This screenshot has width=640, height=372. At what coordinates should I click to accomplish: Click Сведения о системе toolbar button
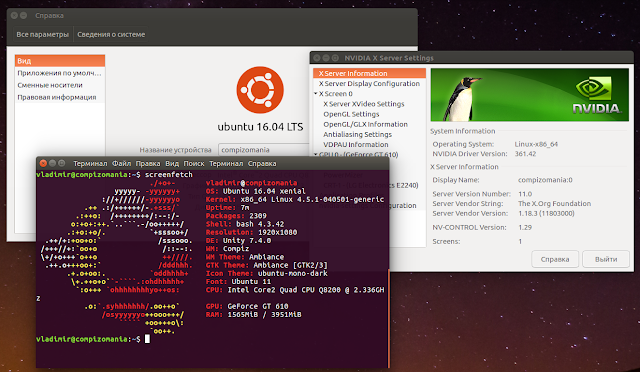(x=111, y=34)
